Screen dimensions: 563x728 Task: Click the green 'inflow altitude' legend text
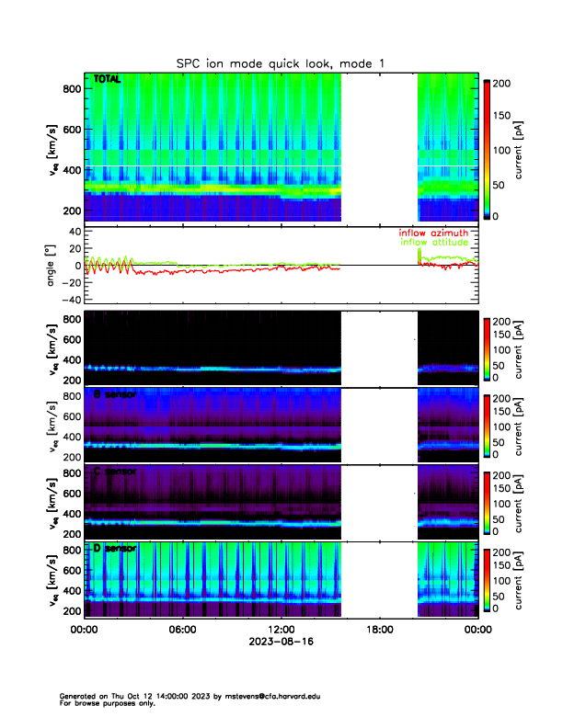tap(433, 243)
